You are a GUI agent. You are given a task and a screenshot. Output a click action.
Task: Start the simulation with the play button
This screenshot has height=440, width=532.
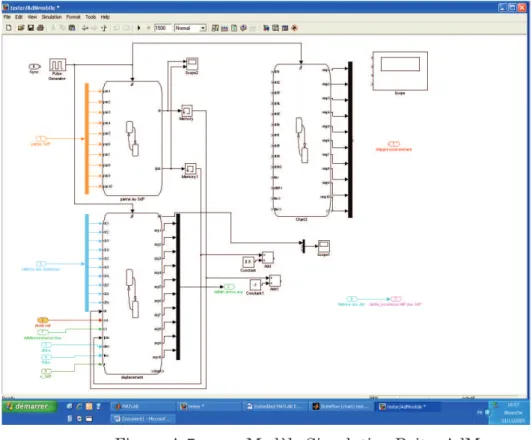click(139, 28)
